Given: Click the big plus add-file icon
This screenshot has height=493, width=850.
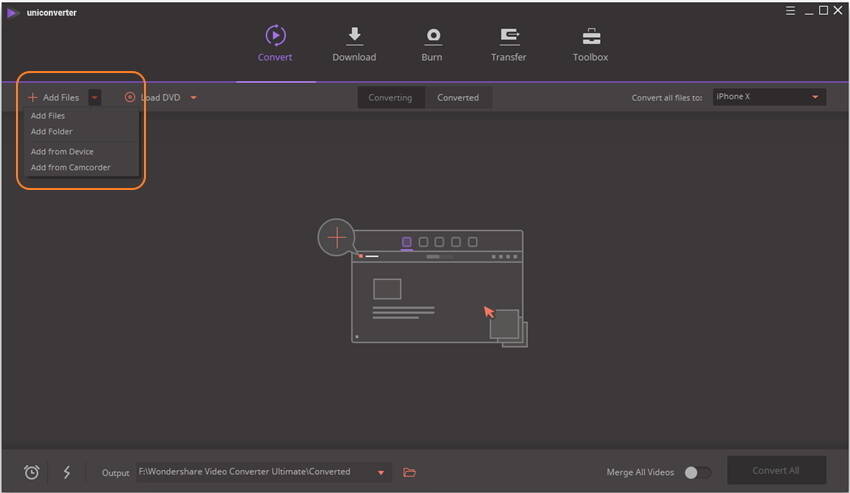Looking at the screenshot, I should [x=337, y=238].
